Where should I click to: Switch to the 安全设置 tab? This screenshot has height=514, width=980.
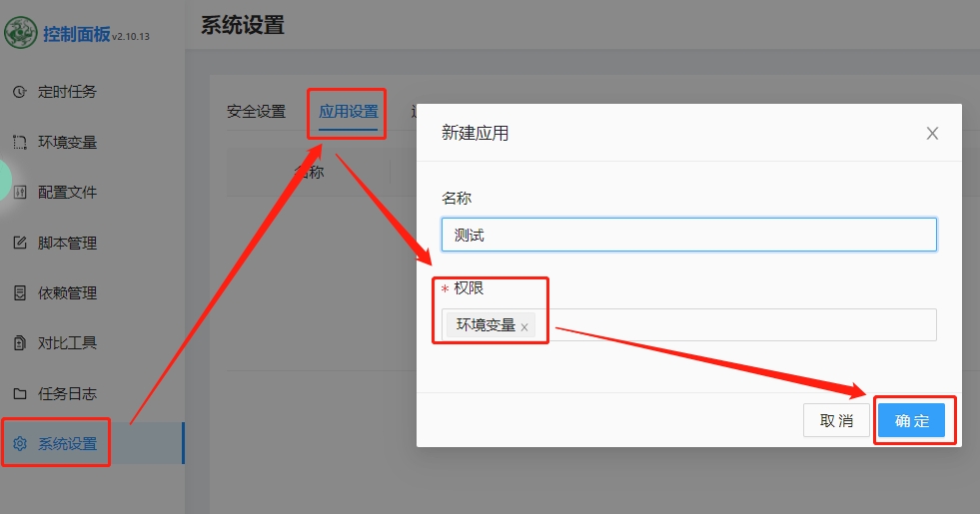pos(256,112)
